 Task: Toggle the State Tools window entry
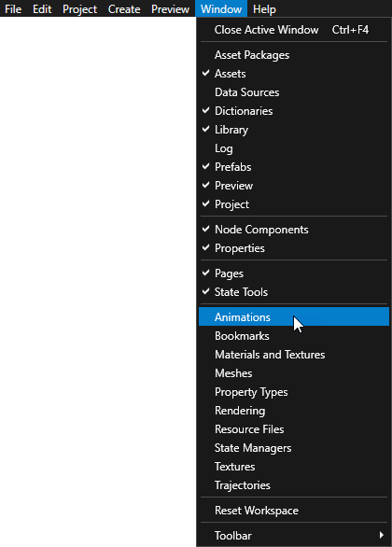pos(294,292)
